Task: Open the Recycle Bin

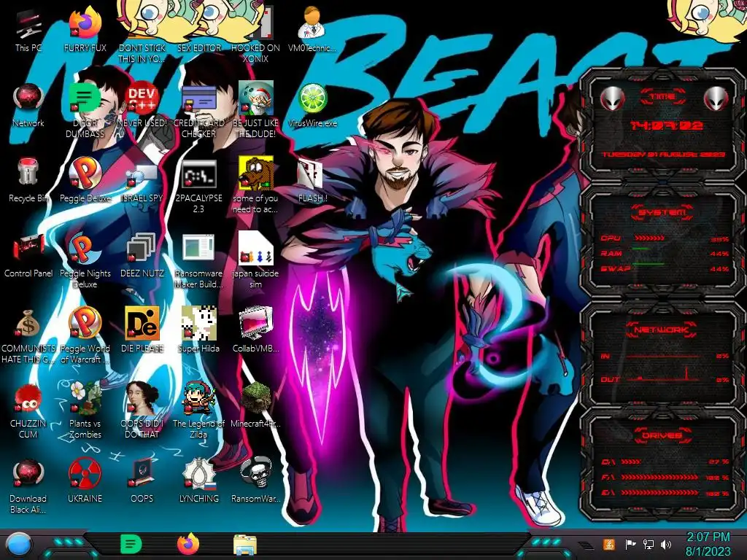Action: click(28, 180)
